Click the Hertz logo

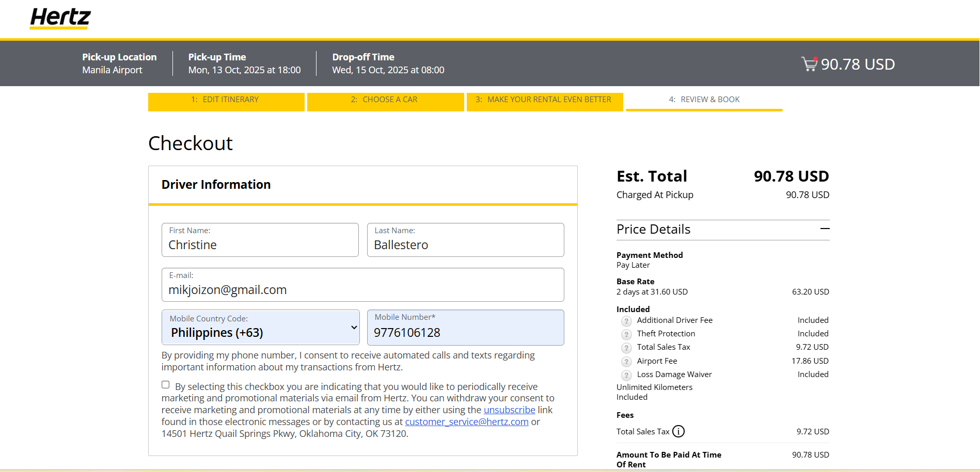60,19
